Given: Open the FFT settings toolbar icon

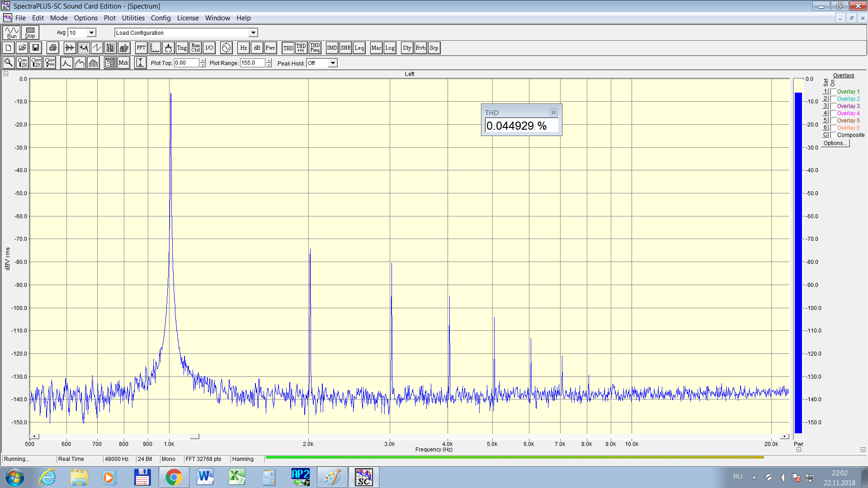Looking at the screenshot, I should pyautogui.click(x=141, y=48).
